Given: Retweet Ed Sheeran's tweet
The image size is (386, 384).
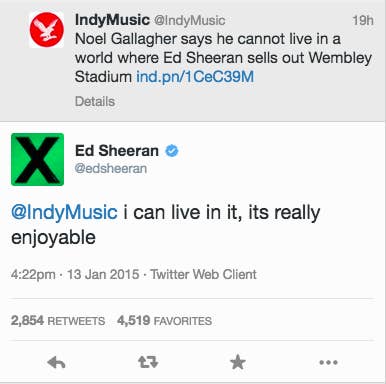Looking at the screenshot, I should pyautogui.click(x=148, y=362).
